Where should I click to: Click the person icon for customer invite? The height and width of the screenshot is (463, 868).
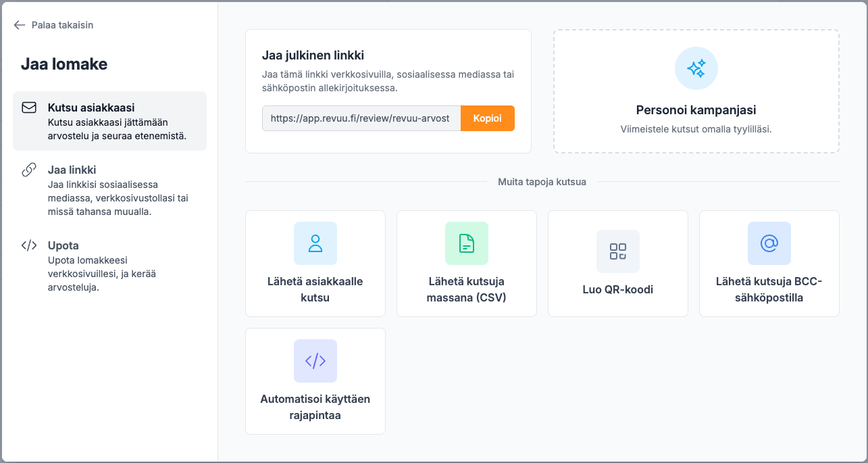(315, 243)
